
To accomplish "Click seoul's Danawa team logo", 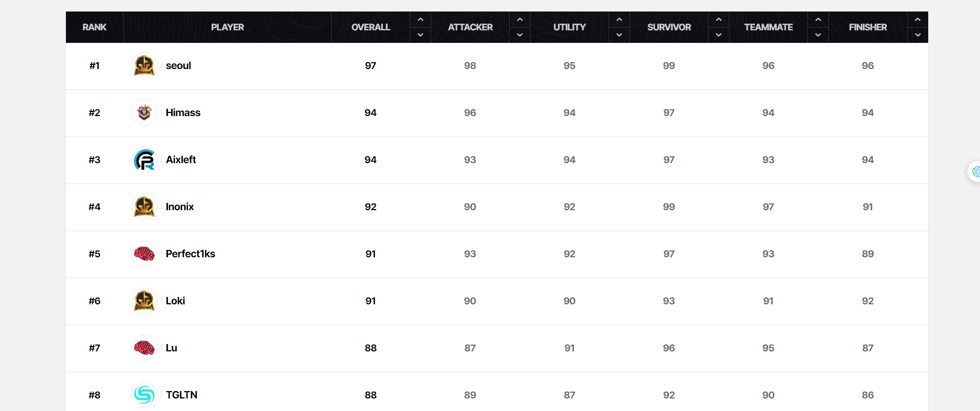I will (144, 66).
